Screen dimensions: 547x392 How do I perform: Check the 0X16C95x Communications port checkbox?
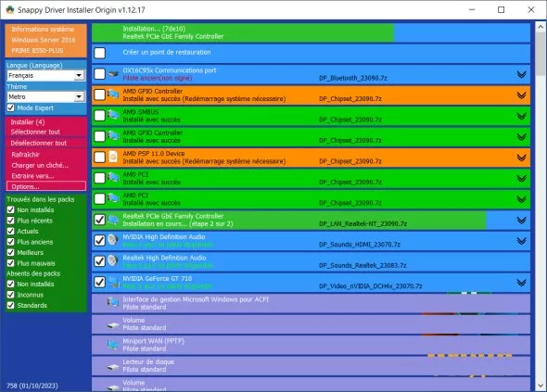coord(100,74)
